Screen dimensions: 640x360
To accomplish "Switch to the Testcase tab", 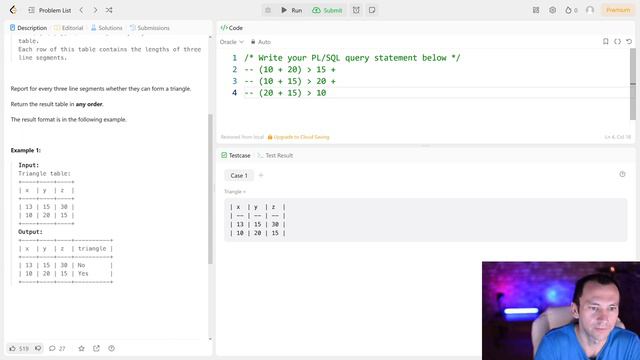I will (x=236, y=156).
